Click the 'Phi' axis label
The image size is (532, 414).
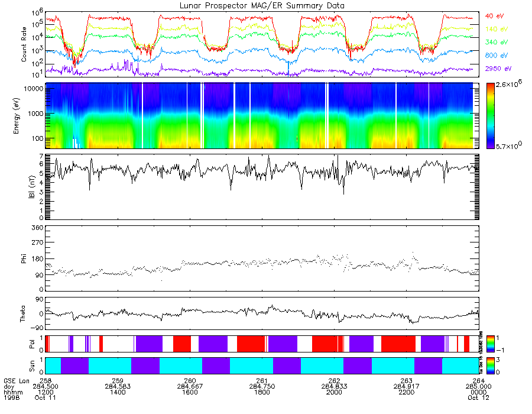click(x=24, y=258)
